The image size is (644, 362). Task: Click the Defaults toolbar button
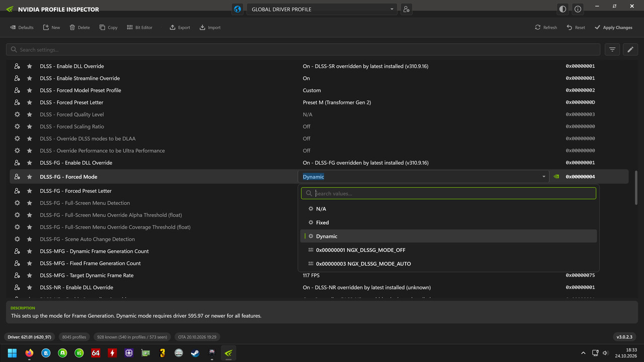(x=22, y=28)
